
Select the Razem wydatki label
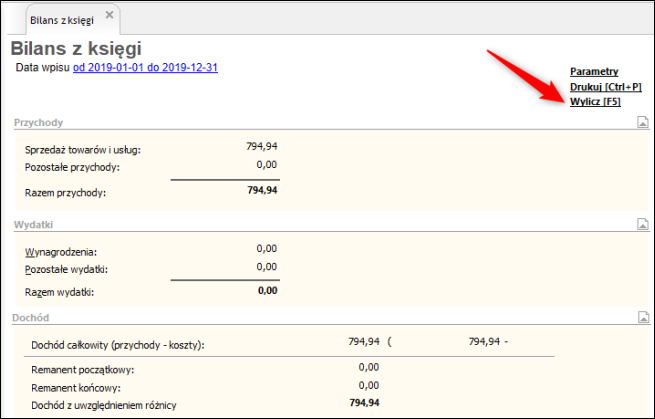[x=59, y=292]
